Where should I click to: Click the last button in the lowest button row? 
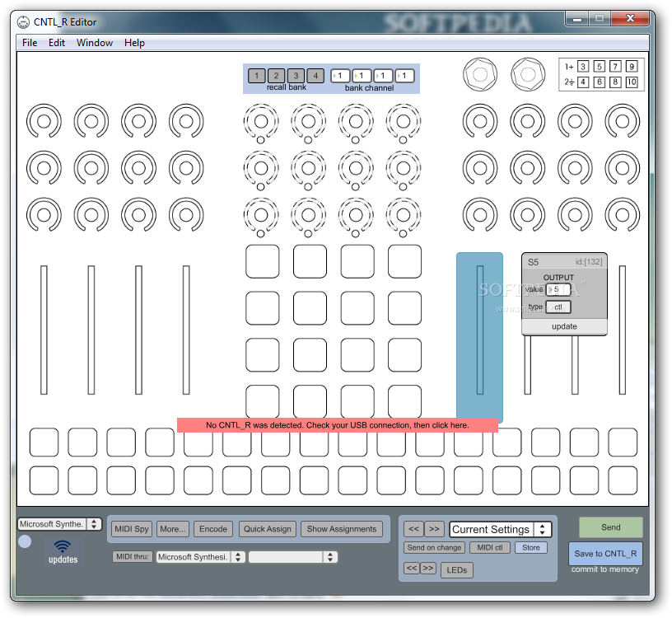623,480
